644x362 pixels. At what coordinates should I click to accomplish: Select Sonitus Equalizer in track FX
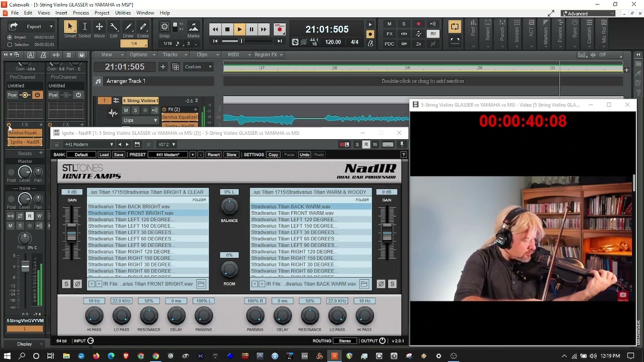tap(180, 117)
